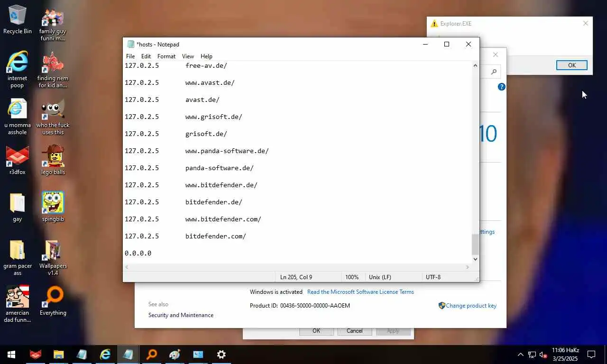
Task: Open the 'u momma' desktop shortcut
Action: click(x=17, y=116)
